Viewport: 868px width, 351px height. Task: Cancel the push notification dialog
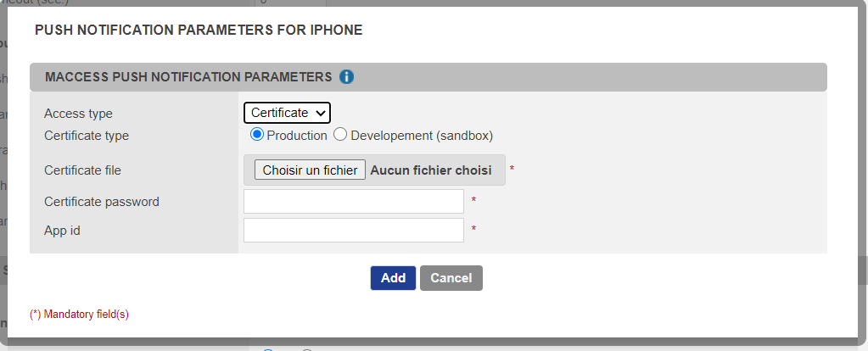pyautogui.click(x=451, y=278)
